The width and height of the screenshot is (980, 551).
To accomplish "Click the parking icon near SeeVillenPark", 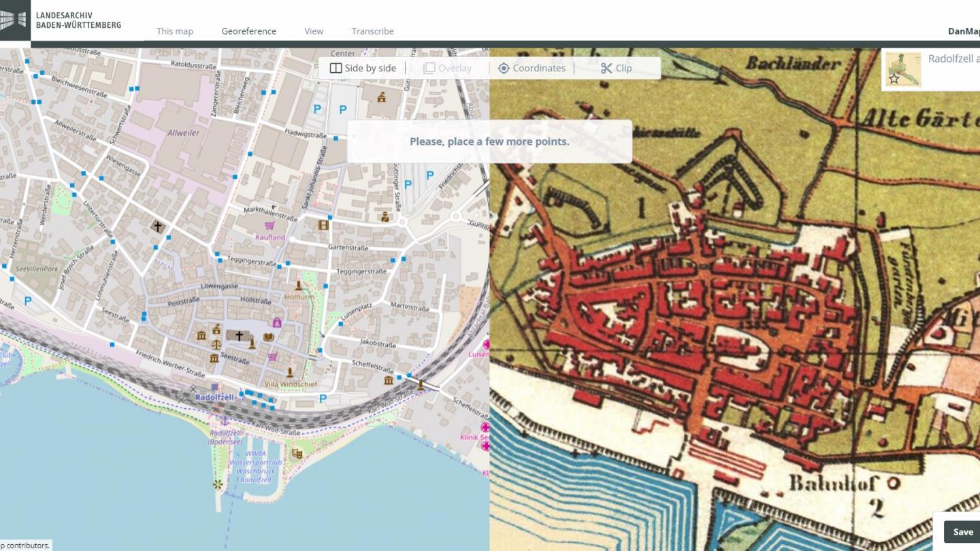I will click(x=28, y=300).
